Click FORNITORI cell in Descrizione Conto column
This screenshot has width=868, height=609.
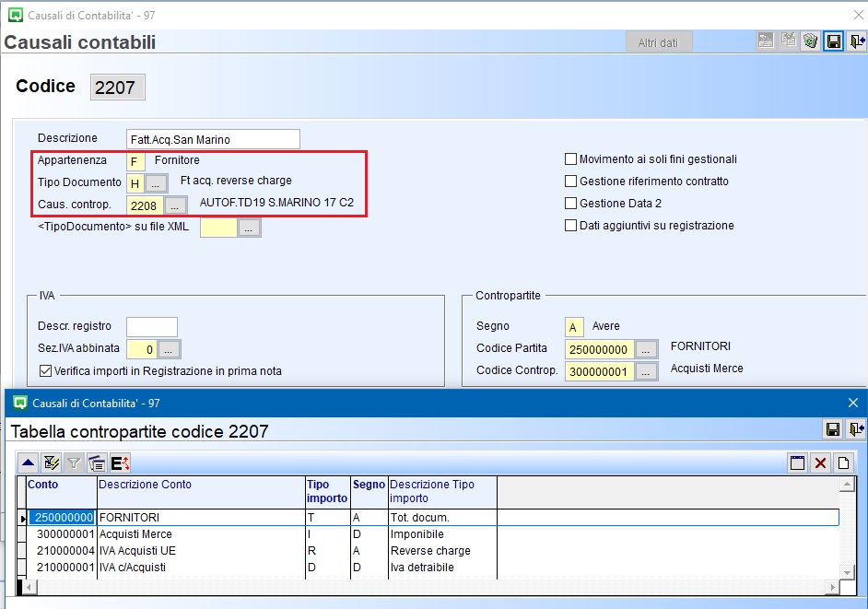point(202,517)
